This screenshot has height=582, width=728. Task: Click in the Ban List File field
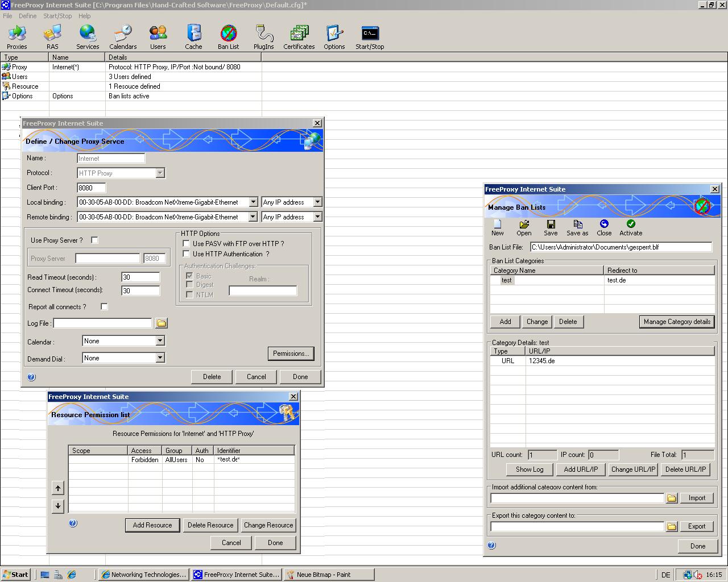(621, 247)
